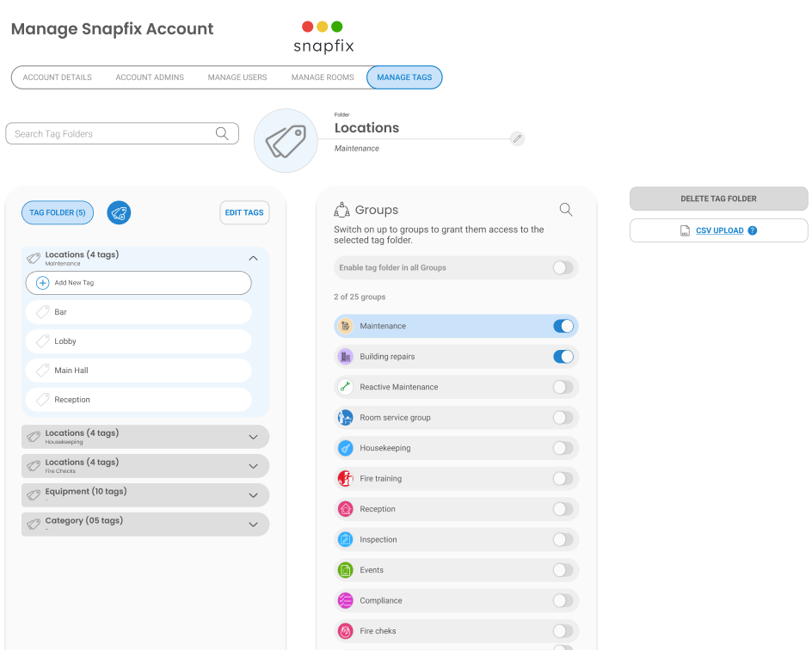Click the Fire training group icon
Image resolution: width=812 pixels, height=650 pixels.
[x=345, y=479]
